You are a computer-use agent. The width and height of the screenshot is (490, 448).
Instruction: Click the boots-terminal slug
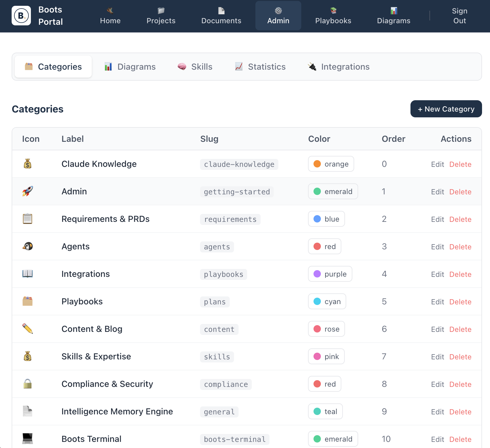coord(235,439)
